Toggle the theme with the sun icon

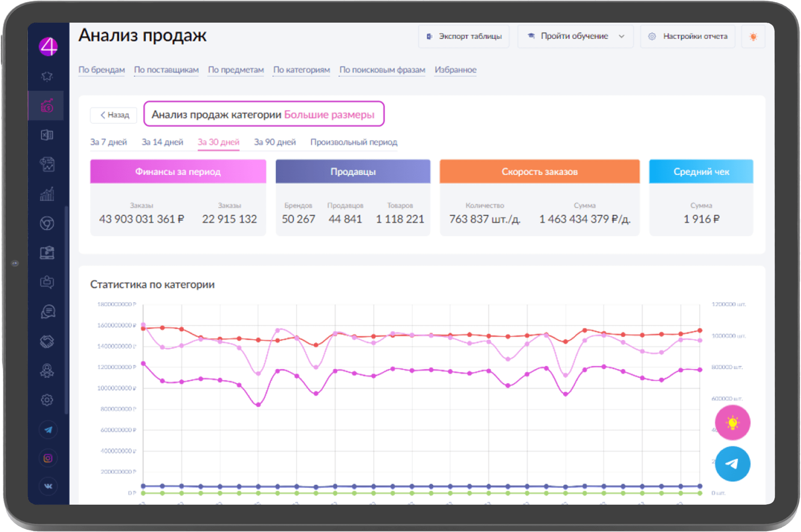pyautogui.click(x=753, y=36)
